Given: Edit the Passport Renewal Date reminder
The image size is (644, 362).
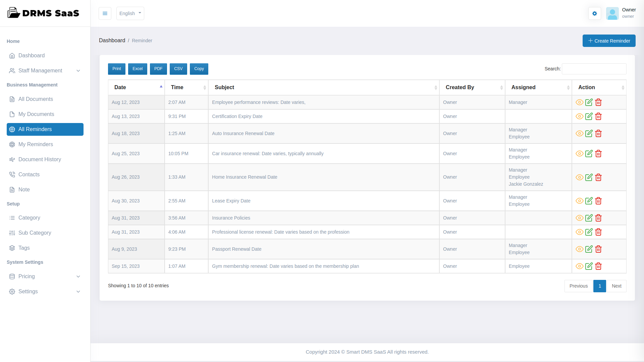Looking at the screenshot, I should [589, 249].
